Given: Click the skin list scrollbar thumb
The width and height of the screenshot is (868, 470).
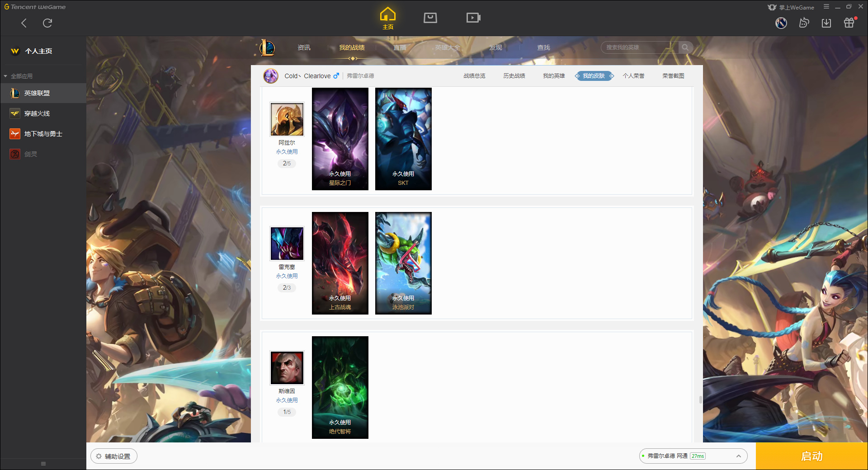Looking at the screenshot, I should pos(700,400).
